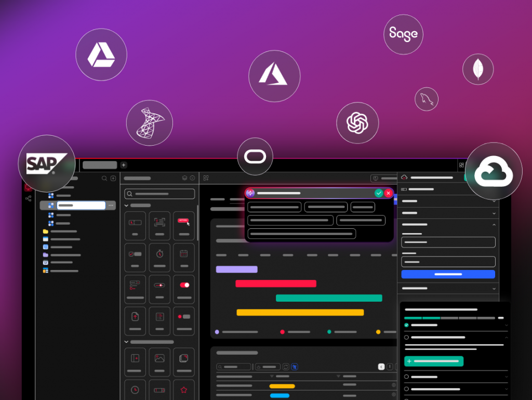Select the second unchecked step radio circle
Viewport: 532px width, 400px height.
coord(406,377)
